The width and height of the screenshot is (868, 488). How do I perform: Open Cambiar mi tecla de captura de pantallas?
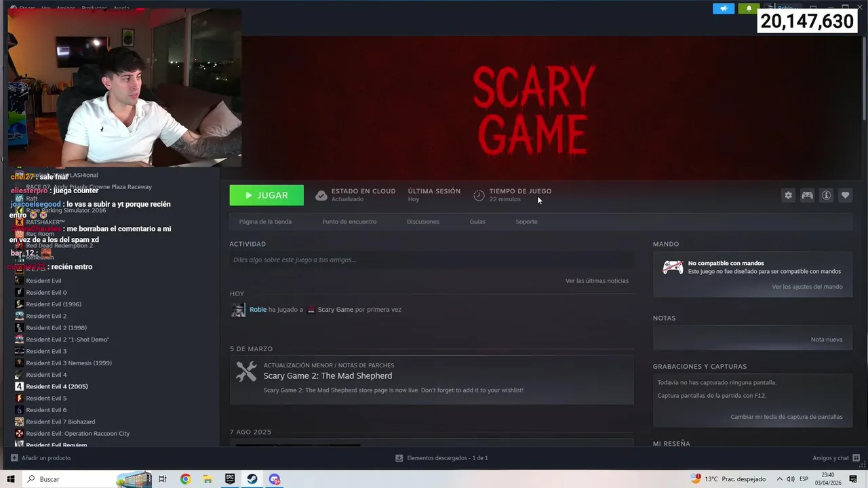[x=787, y=417]
